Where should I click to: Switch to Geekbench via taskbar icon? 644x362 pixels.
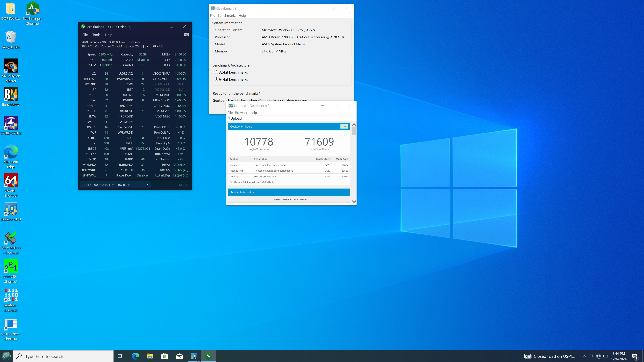(194, 356)
